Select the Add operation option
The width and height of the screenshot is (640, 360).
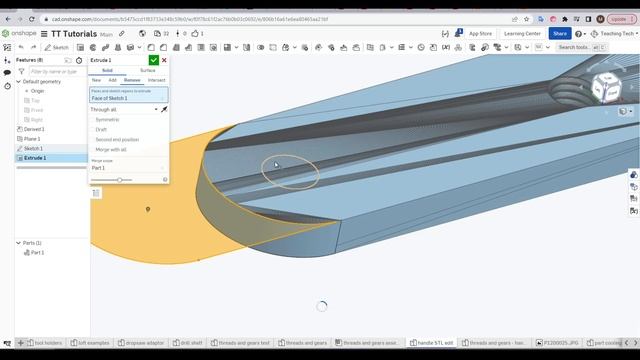112,80
